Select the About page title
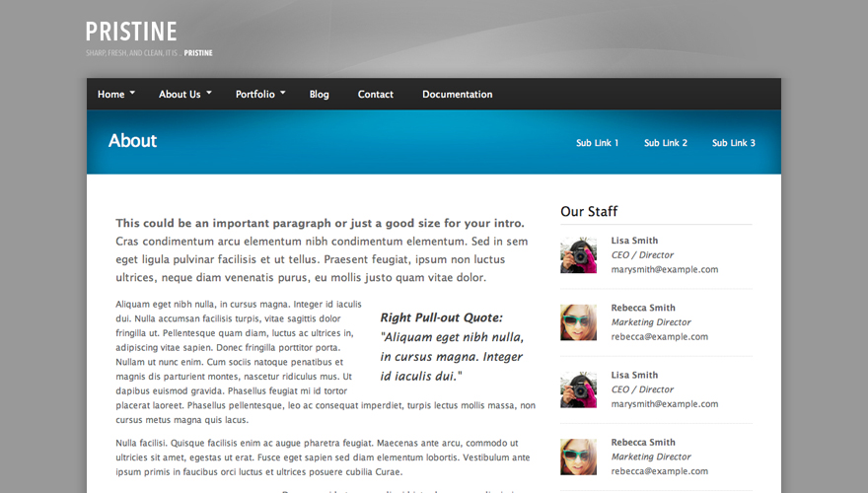This screenshot has height=493, width=868. (x=132, y=141)
